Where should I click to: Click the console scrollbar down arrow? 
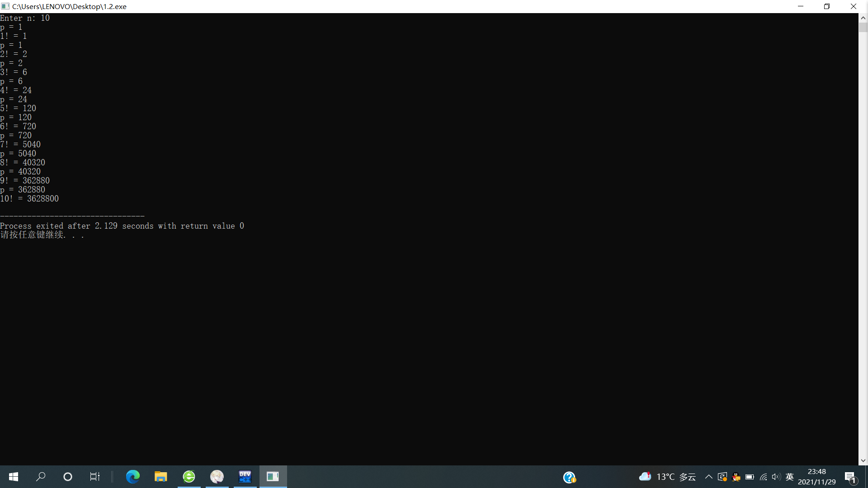coord(863,460)
